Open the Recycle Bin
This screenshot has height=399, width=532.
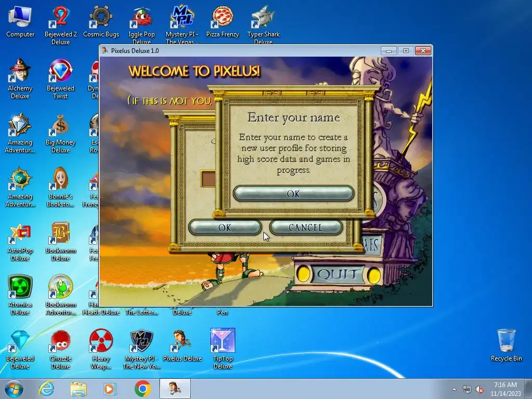tap(506, 345)
